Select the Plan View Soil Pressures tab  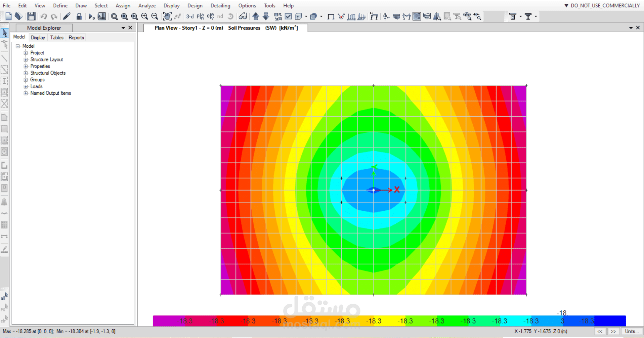tap(226, 28)
